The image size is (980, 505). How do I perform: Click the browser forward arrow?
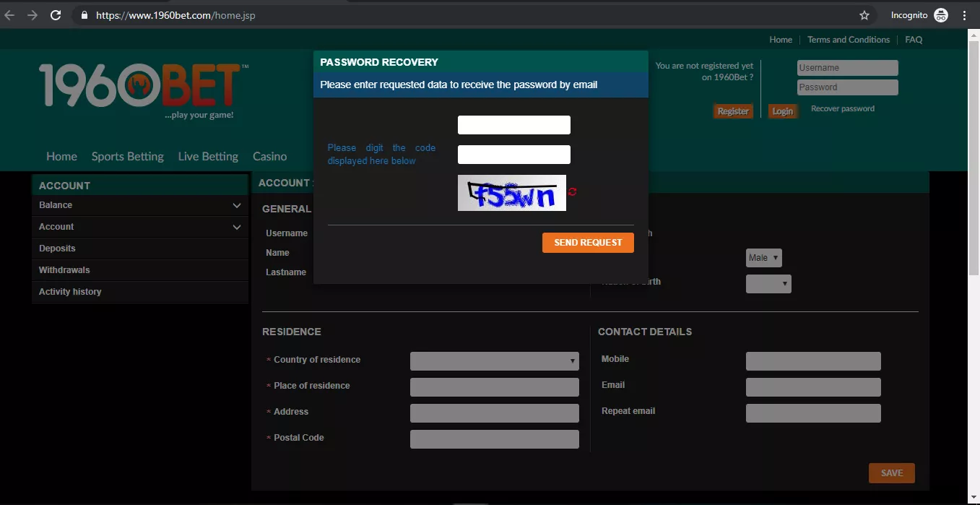[x=32, y=14]
